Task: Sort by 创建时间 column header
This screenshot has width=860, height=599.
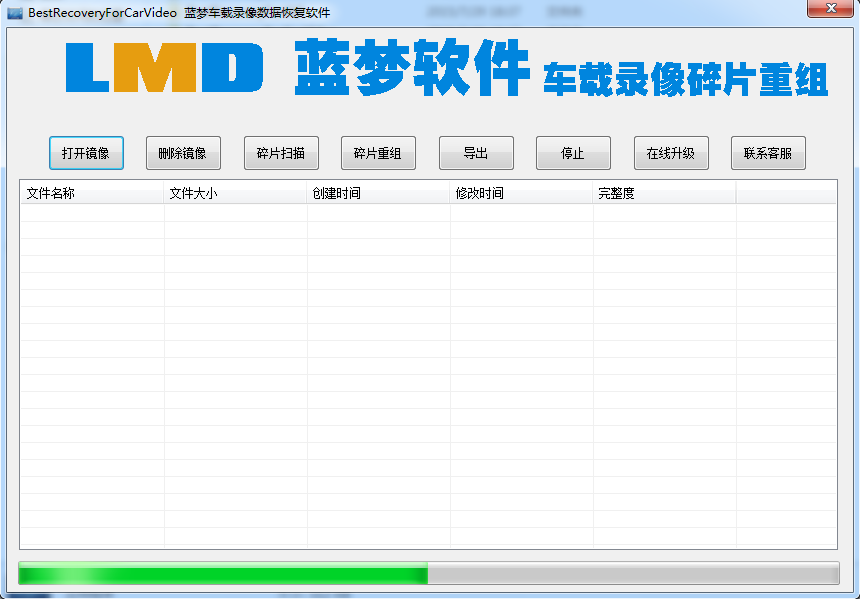Action: [x=378, y=193]
